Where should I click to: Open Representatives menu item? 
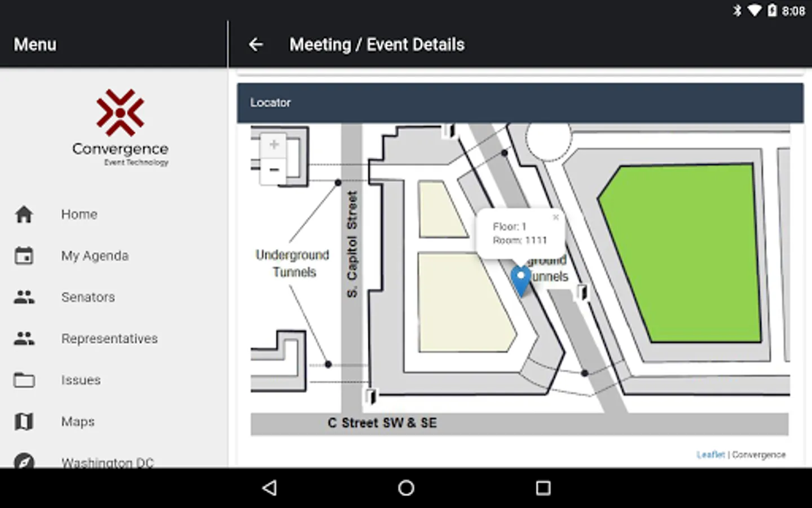pos(114,339)
